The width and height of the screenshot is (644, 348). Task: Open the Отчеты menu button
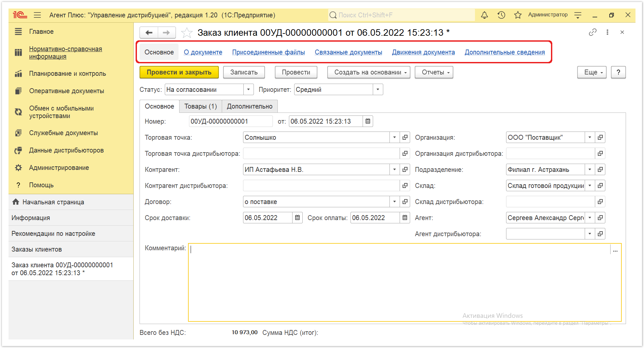[434, 72]
